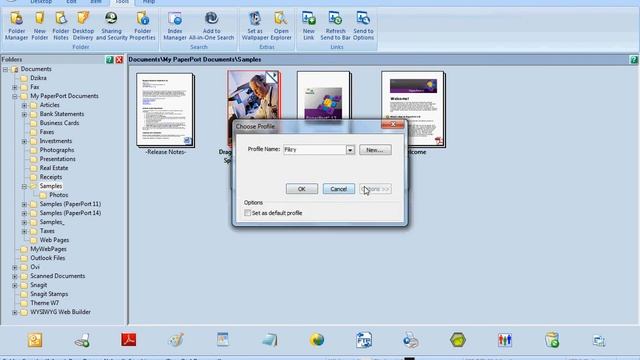Image resolution: width=640 pixels, height=360 pixels.
Task: Click Refresh Send to Bar
Action: pos(336,26)
